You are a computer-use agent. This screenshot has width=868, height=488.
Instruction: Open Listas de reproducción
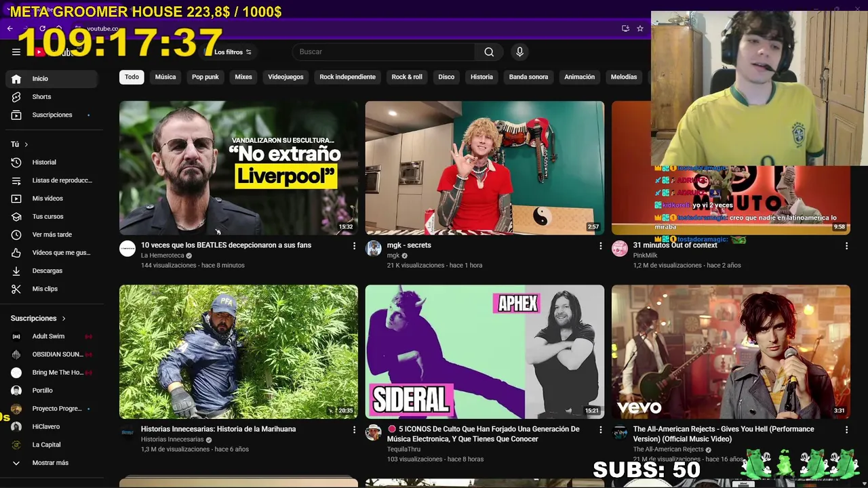pos(52,180)
